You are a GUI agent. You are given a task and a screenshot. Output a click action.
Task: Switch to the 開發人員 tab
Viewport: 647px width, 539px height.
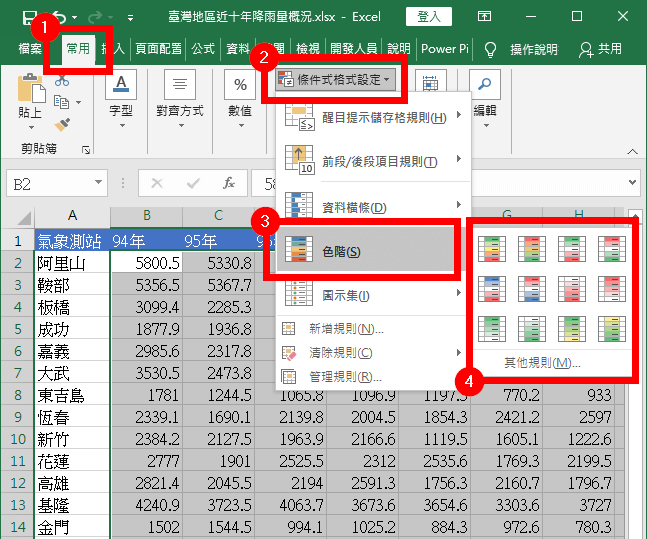(354, 49)
